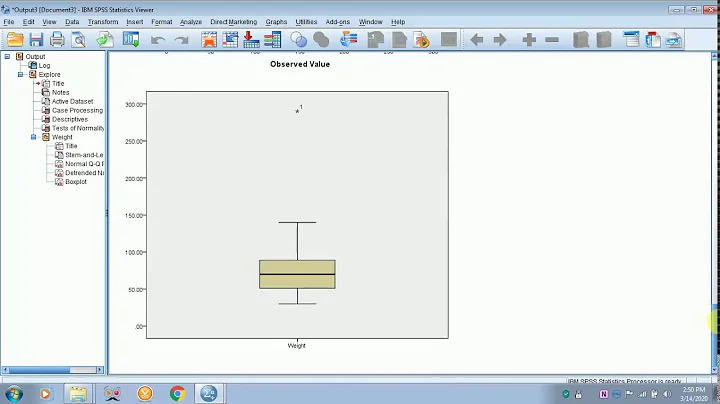The image size is (720, 404).
Task: Click the gray overlapping circles toolbar icon
Action: (321, 40)
